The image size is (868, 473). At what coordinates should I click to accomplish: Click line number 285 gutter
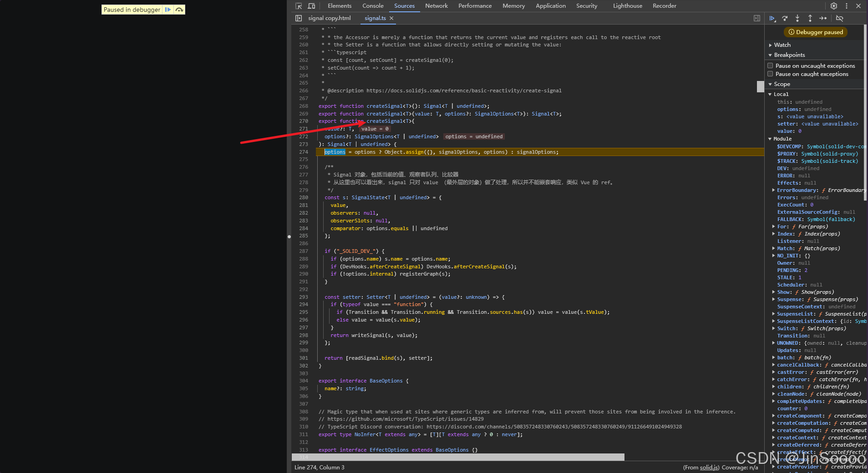click(x=303, y=236)
